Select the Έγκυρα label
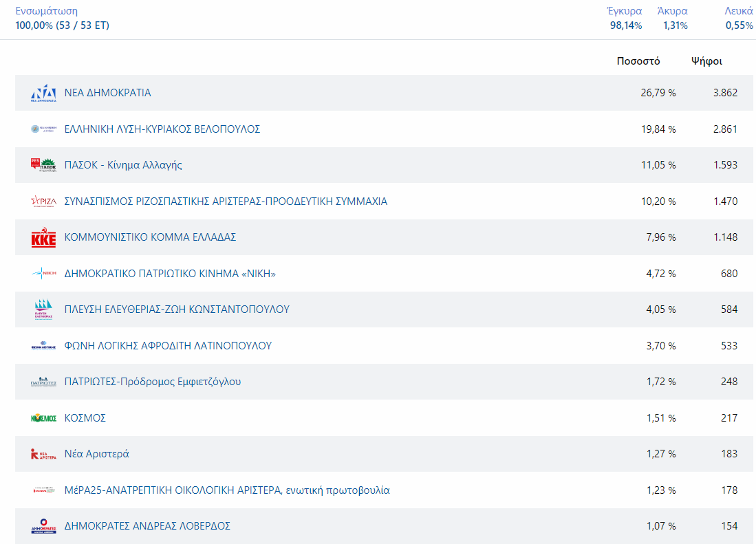 (x=625, y=11)
